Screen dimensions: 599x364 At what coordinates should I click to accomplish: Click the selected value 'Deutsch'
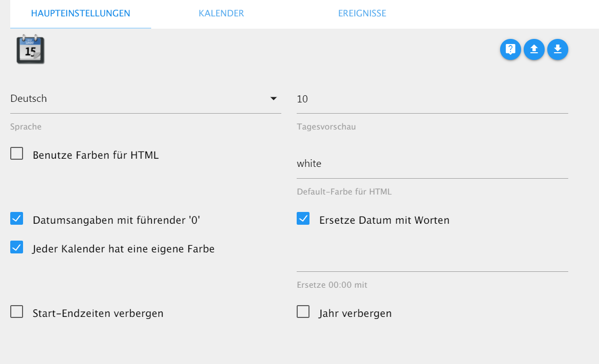point(29,98)
